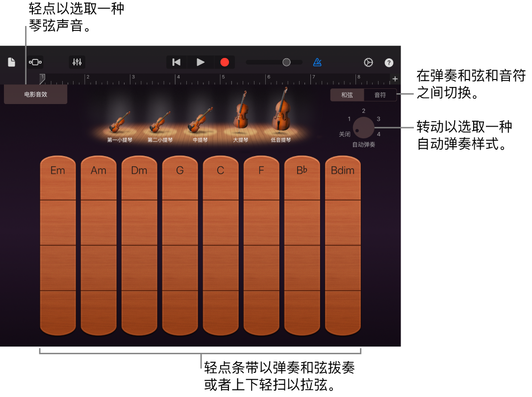Open the track controls mixer

77,62
